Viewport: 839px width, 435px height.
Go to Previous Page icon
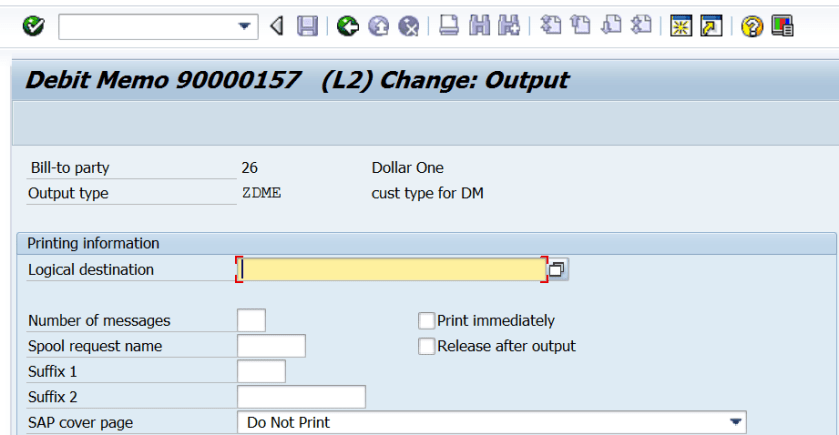(580, 25)
